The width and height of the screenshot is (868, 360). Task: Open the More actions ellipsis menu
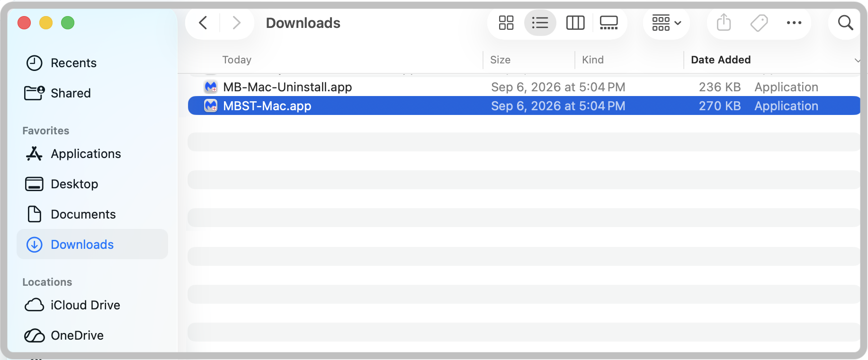[794, 23]
